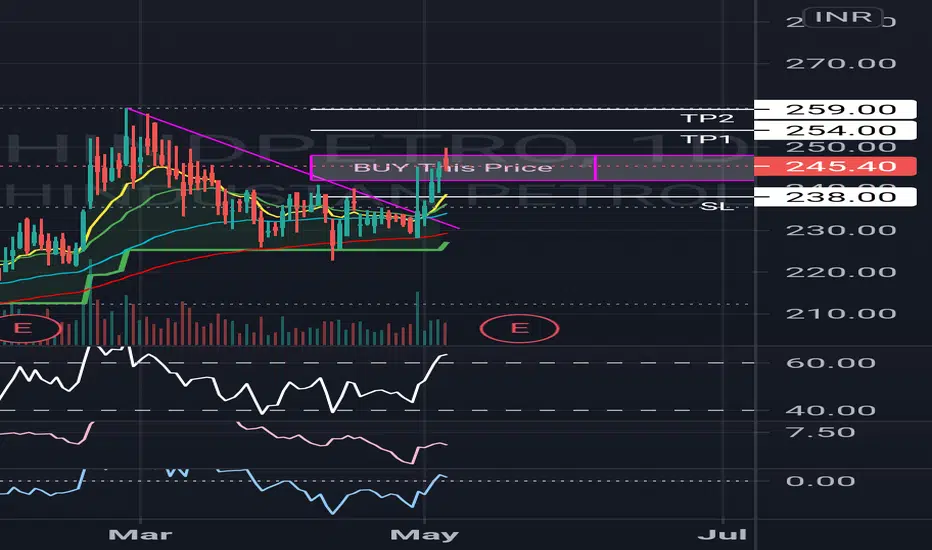Click the 220.00 price axis value
The height and width of the screenshot is (550, 932).
(x=841, y=272)
